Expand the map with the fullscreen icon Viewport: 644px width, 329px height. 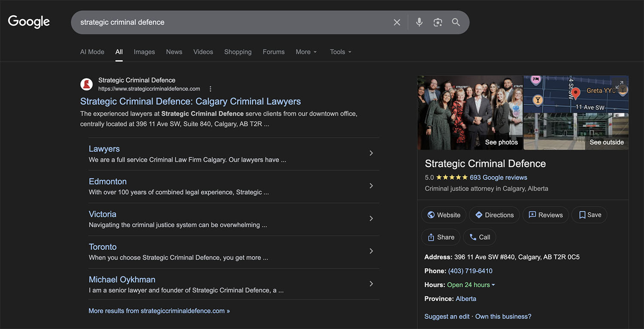(x=619, y=85)
